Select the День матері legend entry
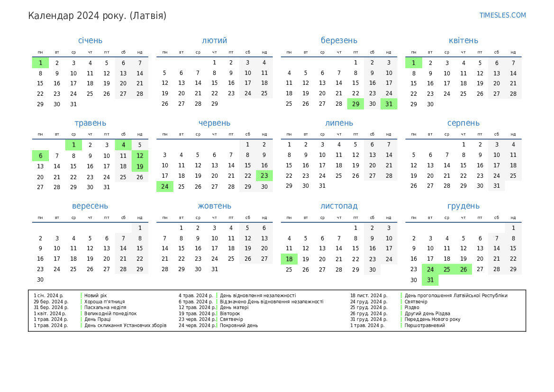Viewport: 554px width, 392px height. point(234,308)
